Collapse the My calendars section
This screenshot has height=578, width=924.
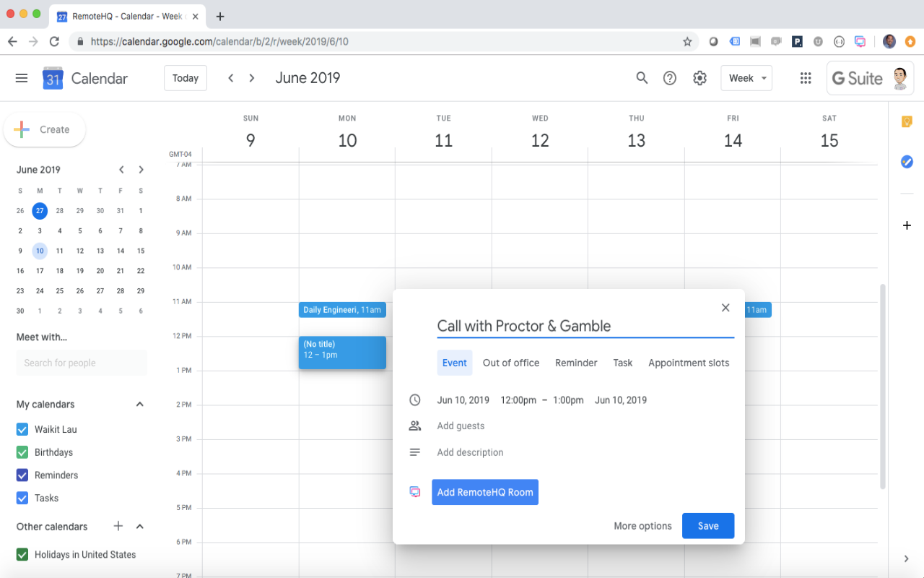[139, 404]
